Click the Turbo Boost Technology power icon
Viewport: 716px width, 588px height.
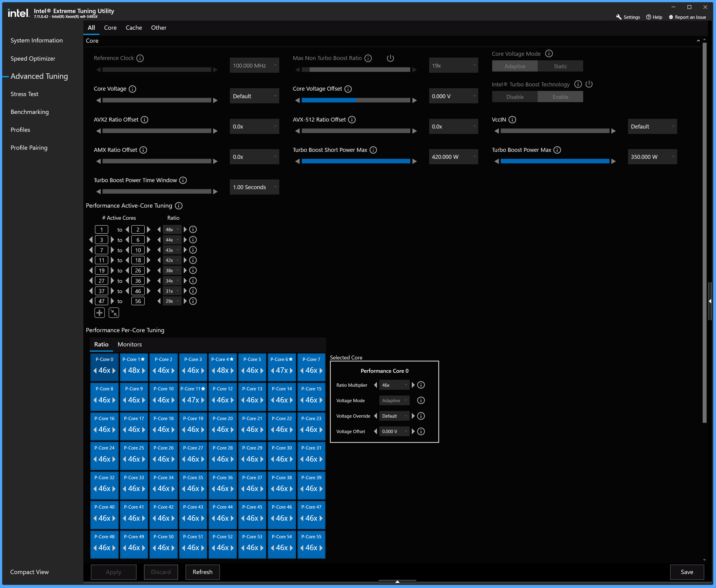pyautogui.click(x=589, y=84)
